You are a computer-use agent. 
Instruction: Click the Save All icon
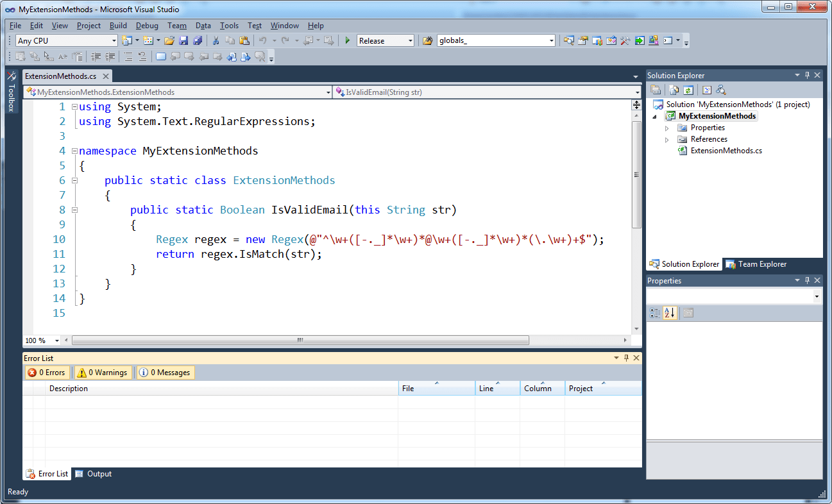click(198, 40)
